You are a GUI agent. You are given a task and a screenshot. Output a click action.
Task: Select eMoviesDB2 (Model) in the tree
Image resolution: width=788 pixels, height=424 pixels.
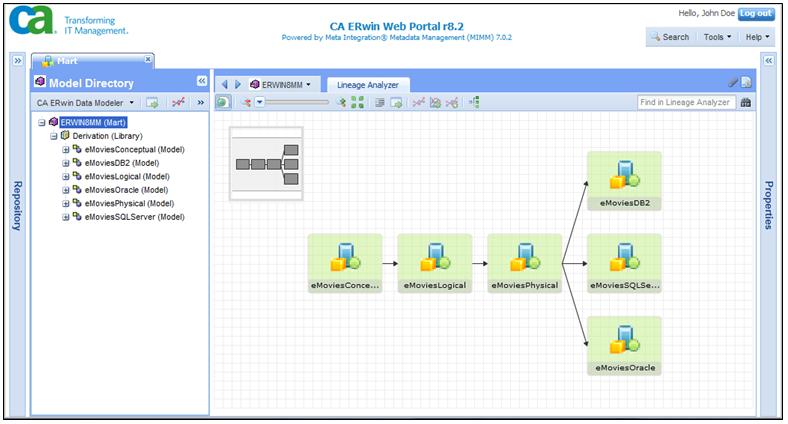tap(122, 163)
